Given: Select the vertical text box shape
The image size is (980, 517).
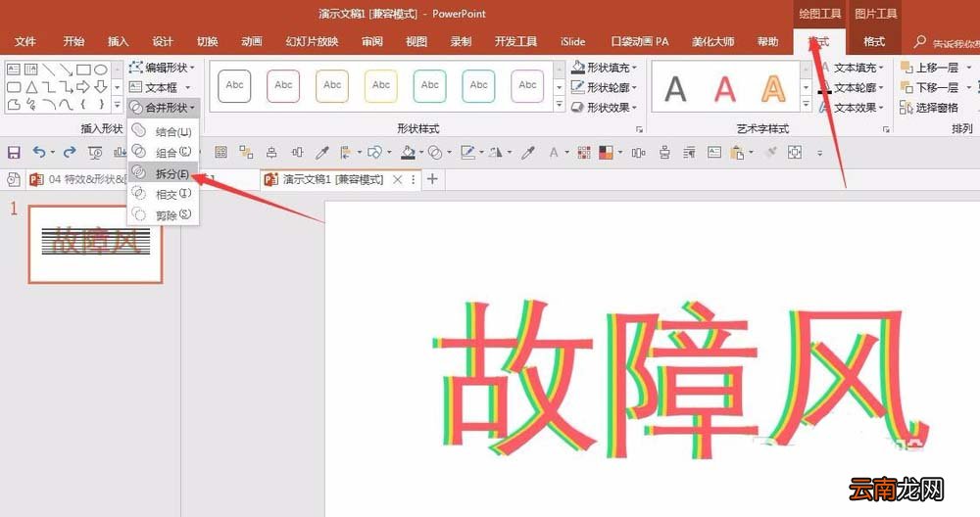Looking at the screenshot, I should coord(30,70).
